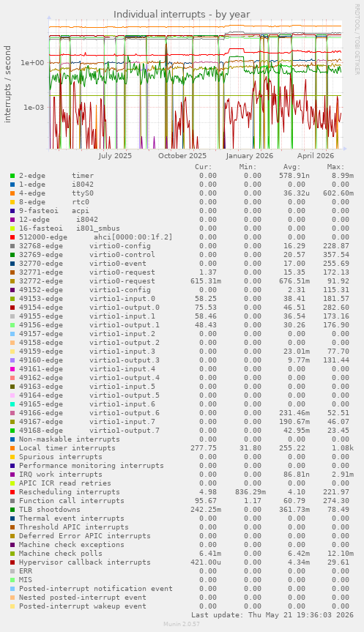Click the RRDTOOL / TOBI OETIKER vertical text
Viewport: 364px width, 632px height.
point(357,39)
